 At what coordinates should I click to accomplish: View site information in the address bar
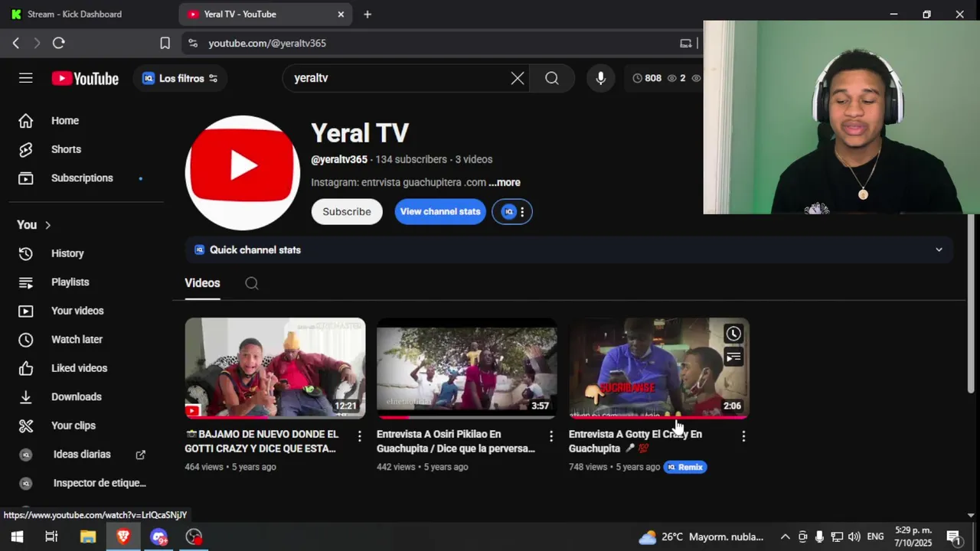192,43
